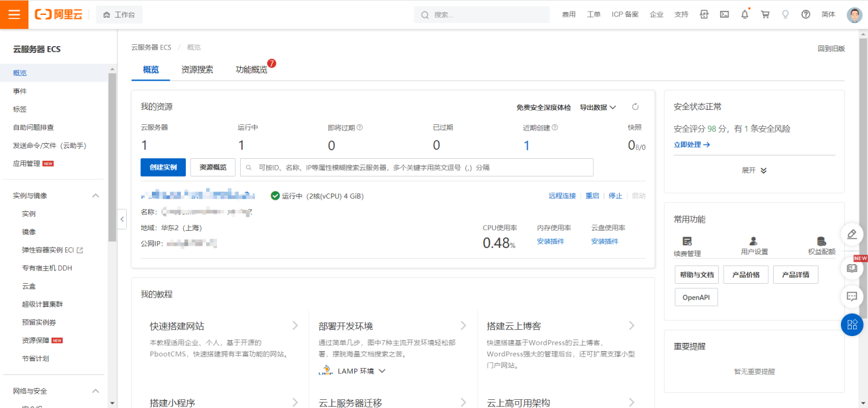Screen dimensions: 868x408
Task: Open the 续费管理 renewal management icon
Action: [687, 244]
